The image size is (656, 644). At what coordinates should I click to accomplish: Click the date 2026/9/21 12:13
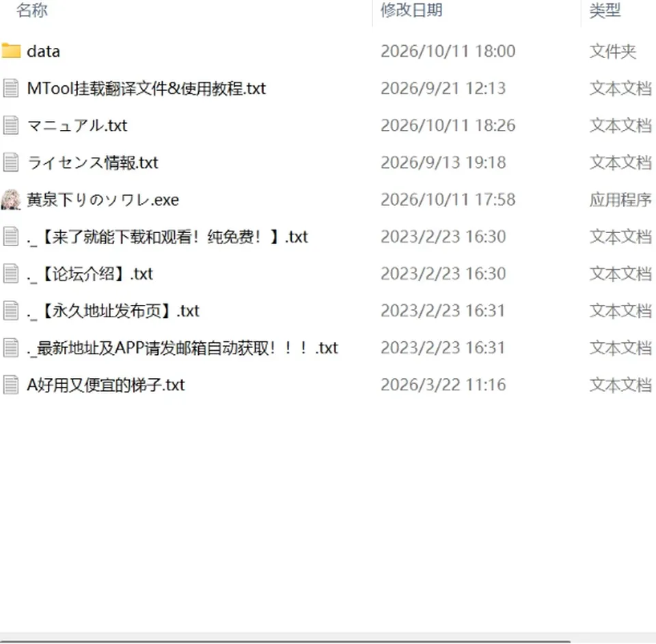(x=443, y=88)
